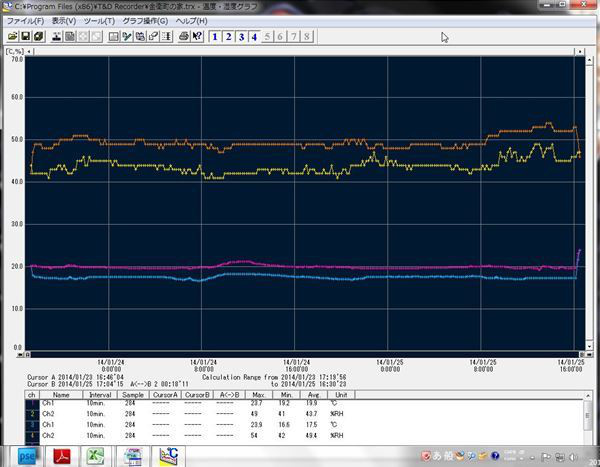
Task: Click the split-panel layout toolbar icon
Action: 114,36
